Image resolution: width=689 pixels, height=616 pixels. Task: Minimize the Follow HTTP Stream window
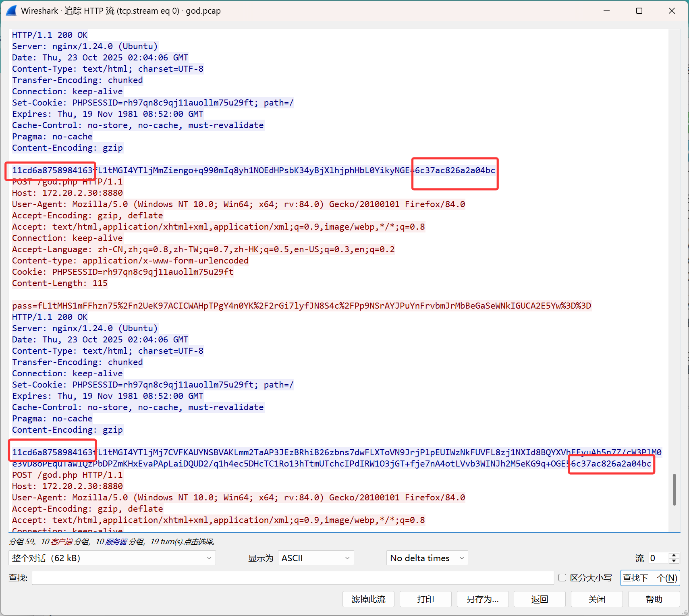pyautogui.click(x=606, y=11)
